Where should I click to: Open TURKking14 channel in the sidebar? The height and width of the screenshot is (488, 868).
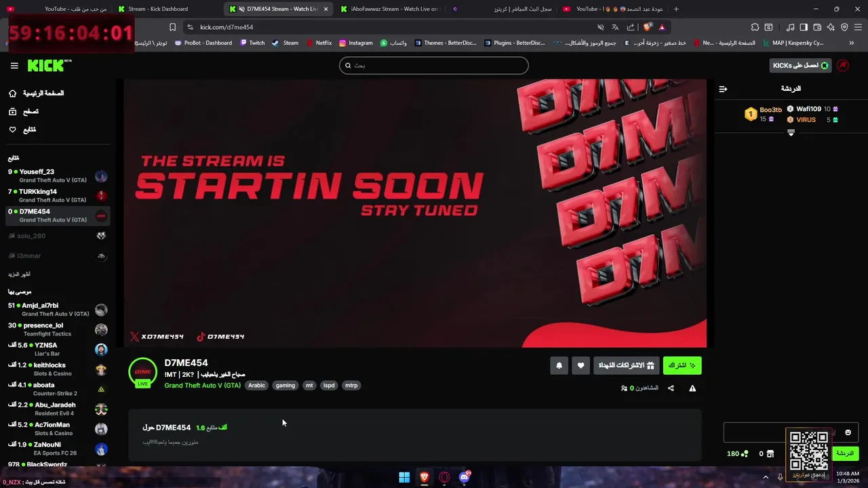pos(58,196)
